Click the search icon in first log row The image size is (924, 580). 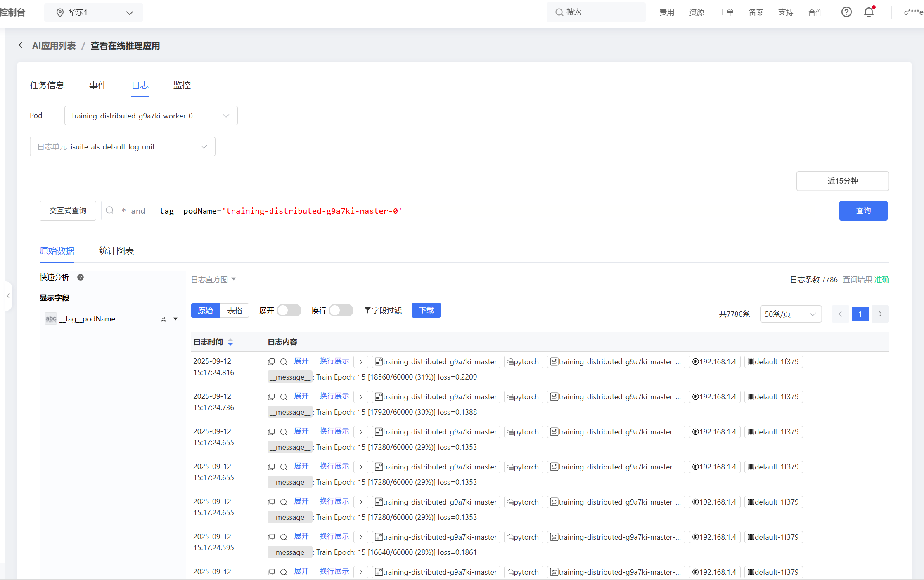284,362
